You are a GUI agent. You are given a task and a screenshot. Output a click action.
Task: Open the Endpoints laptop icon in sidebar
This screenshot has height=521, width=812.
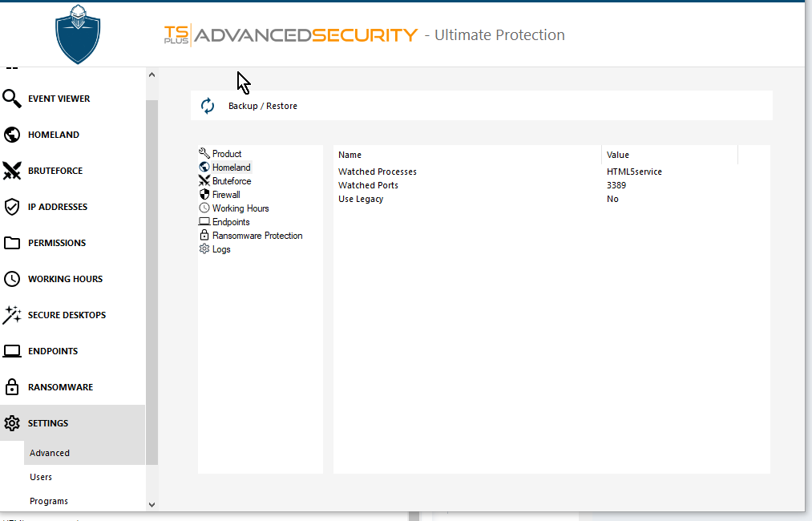(x=12, y=351)
